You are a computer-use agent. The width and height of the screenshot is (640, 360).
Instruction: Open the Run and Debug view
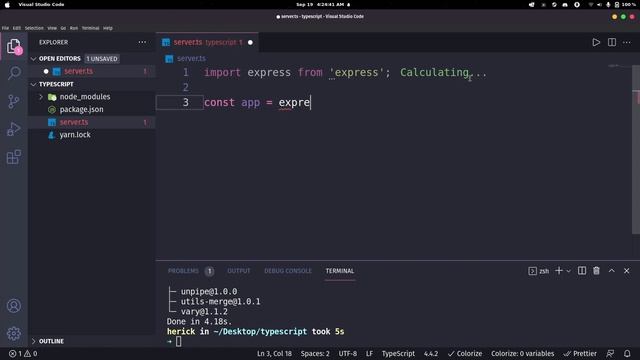click(x=14, y=129)
